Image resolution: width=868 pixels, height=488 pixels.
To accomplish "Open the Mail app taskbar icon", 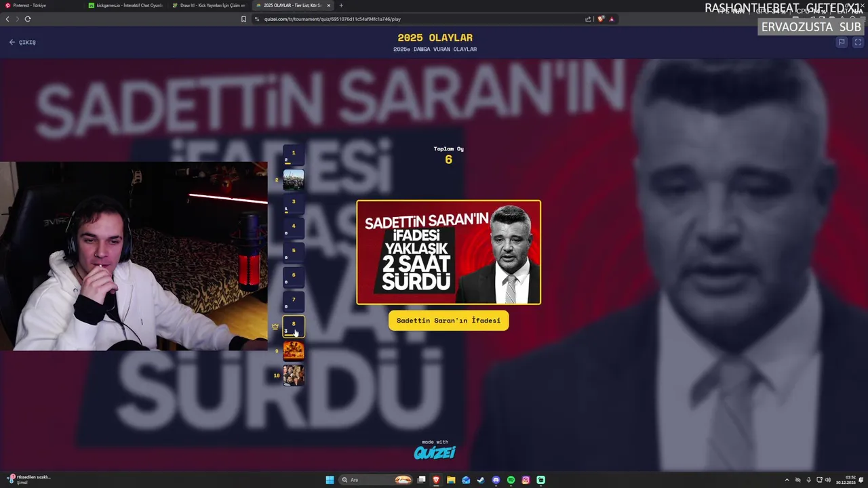I will point(466,480).
